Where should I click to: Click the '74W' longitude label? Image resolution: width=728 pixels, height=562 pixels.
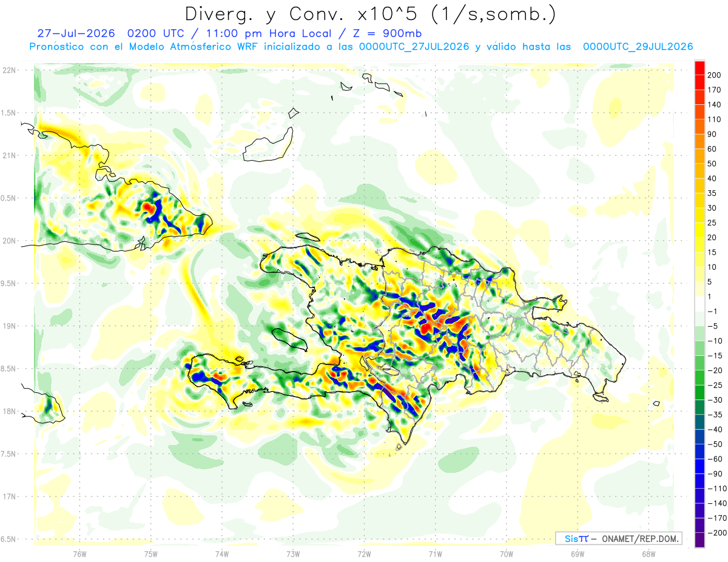coord(221,554)
